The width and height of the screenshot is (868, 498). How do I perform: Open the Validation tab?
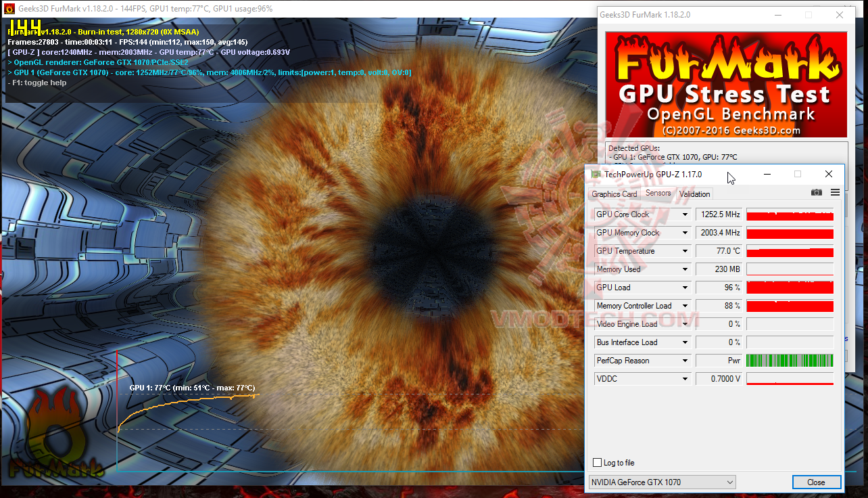point(695,194)
